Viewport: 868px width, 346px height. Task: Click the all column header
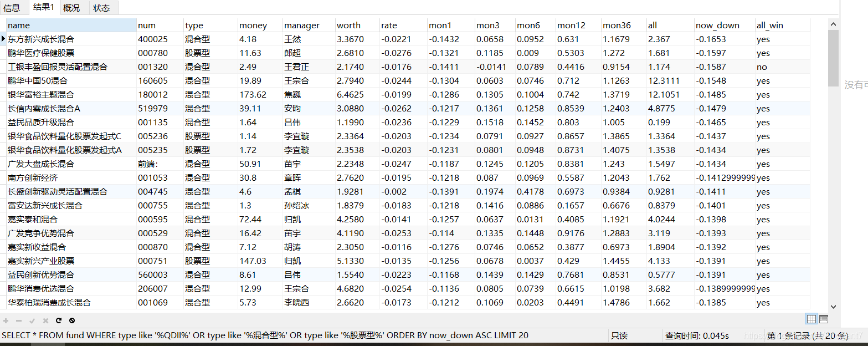click(x=670, y=25)
